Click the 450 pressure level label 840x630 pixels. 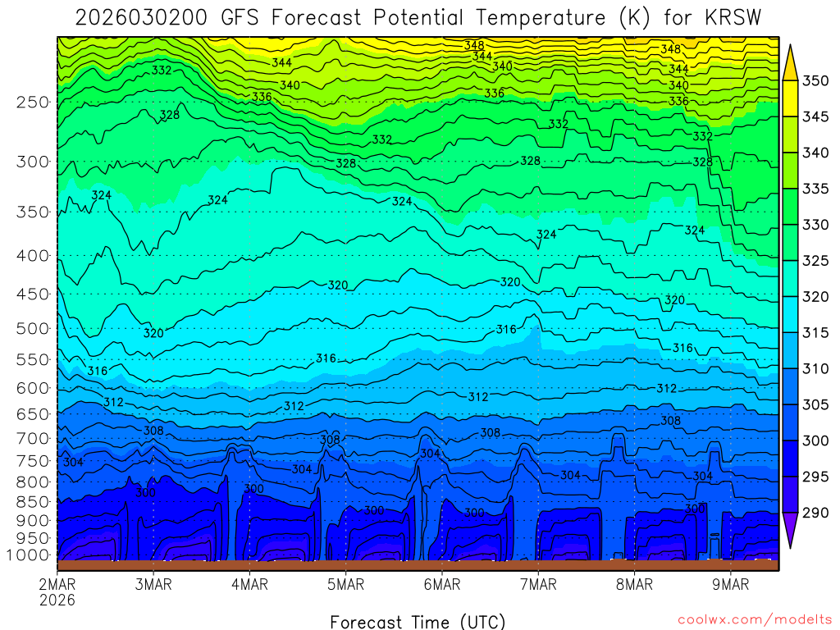(33, 294)
